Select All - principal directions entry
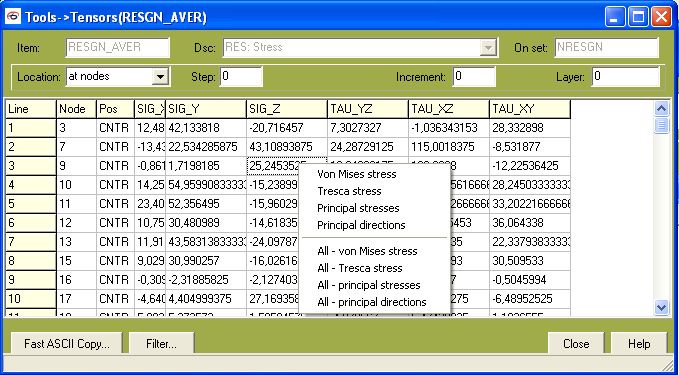Image resolution: width=679 pixels, height=375 pixels. coord(372,302)
